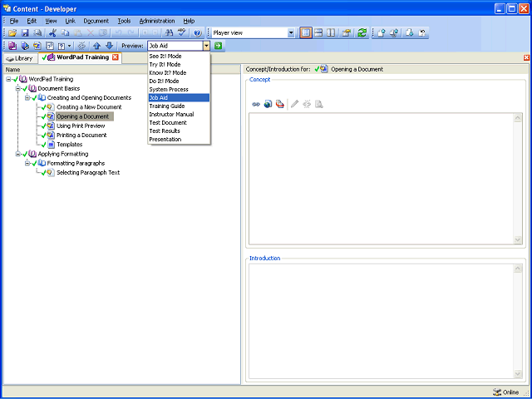
Task: Choose Know It? Mode in dropdown
Action: (x=179, y=73)
